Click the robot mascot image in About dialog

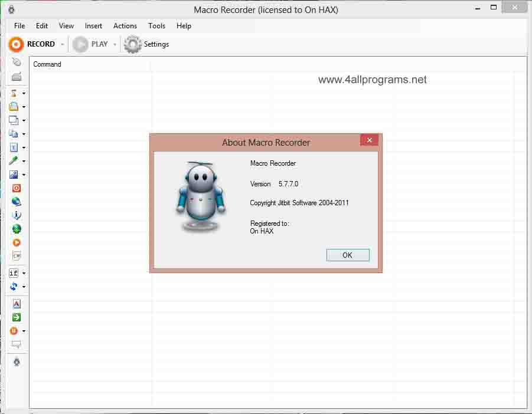pos(201,197)
